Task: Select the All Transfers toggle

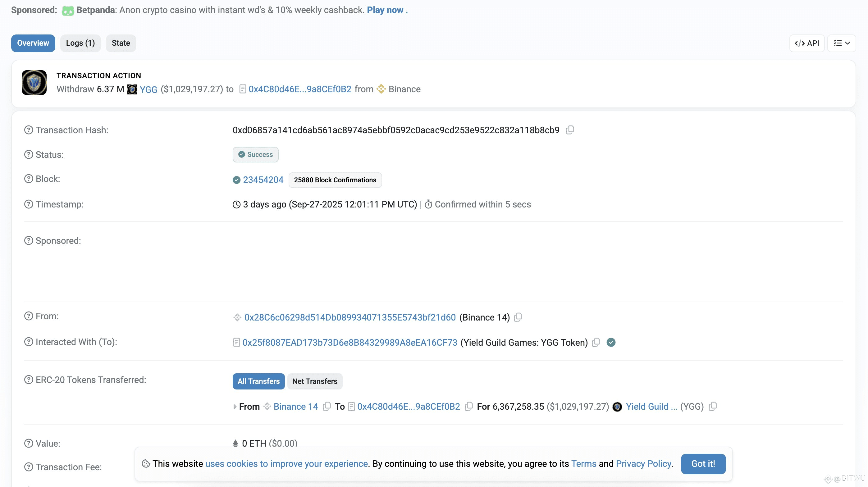Action: click(258, 381)
